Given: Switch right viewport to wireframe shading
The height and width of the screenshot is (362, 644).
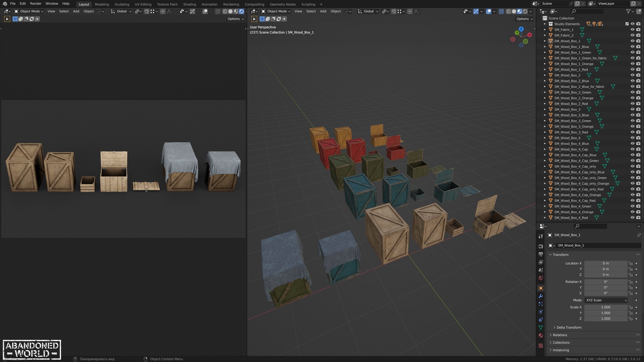Looking at the screenshot, I should 508,11.
